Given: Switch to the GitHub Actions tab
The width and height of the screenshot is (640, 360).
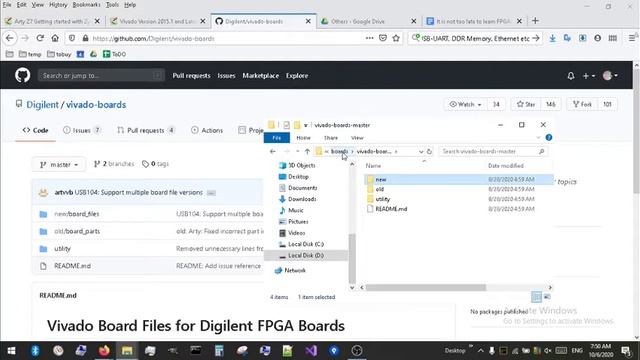Looking at the screenshot, I should (x=207, y=130).
